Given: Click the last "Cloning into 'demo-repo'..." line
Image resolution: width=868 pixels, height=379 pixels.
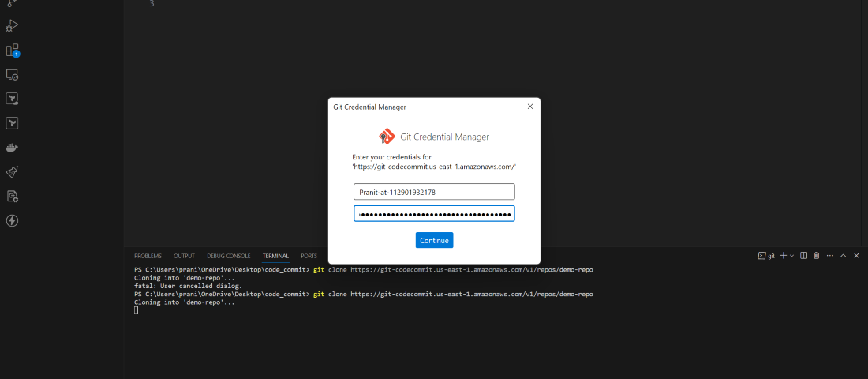Looking at the screenshot, I should (x=185, y=302).
